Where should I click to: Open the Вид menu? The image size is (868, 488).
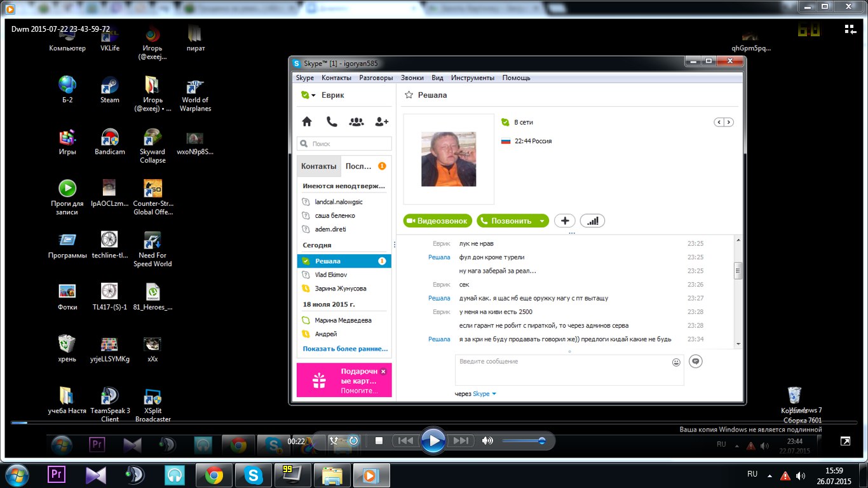[437, 78]
